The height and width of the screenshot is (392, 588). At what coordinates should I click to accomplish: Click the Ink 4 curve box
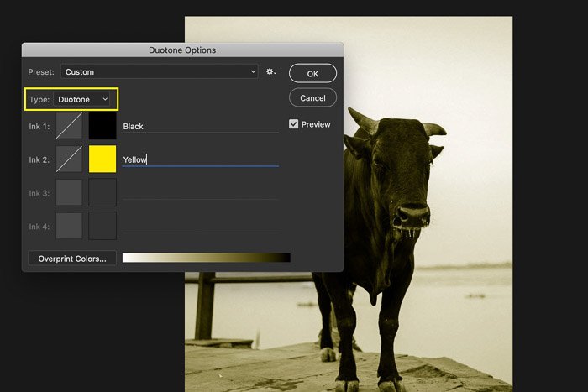click(x=69, y=226)
